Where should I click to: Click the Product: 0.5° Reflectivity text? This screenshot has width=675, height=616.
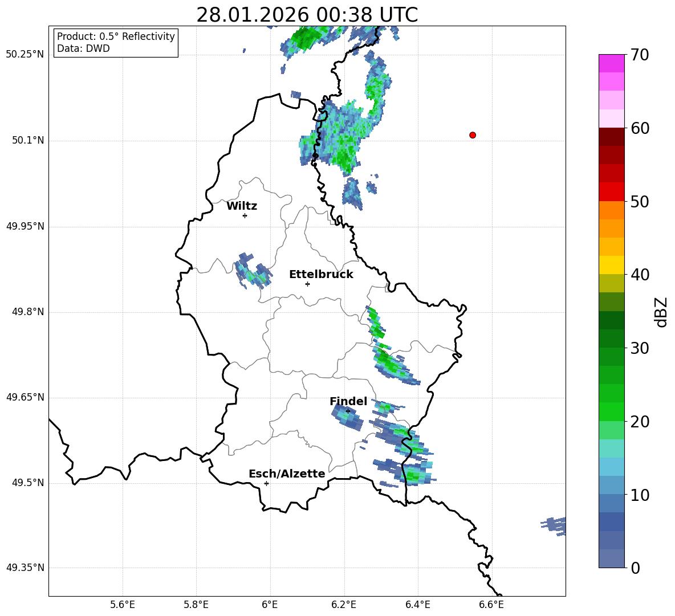coord(116,36)
